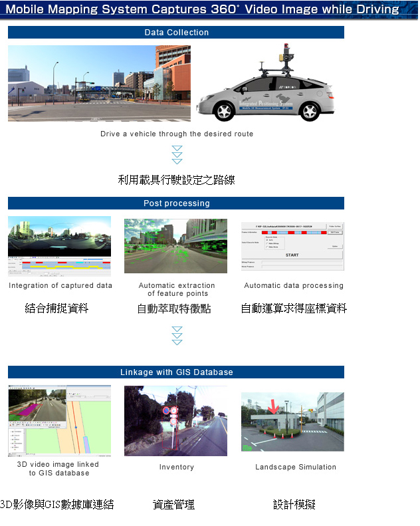Click the '自動運算求得座標資料' caption
420x526 pixels.
(x=294, y=309)
